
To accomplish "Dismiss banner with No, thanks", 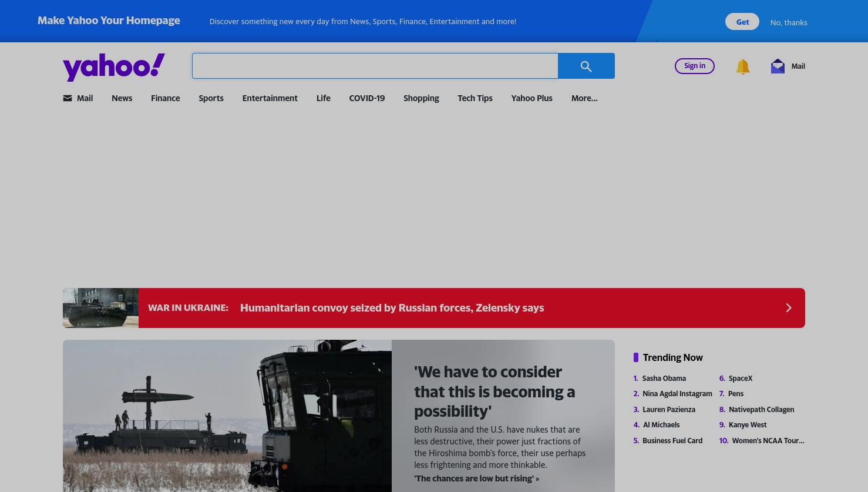I will (789, 22).
